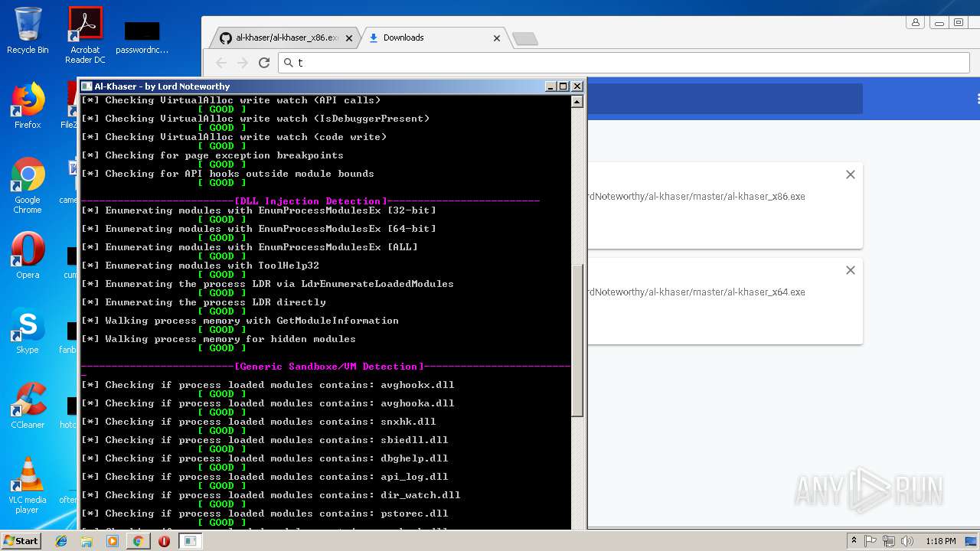Click the console vertical scrollbar thumb
980x551 pixels.
point(577,341)
